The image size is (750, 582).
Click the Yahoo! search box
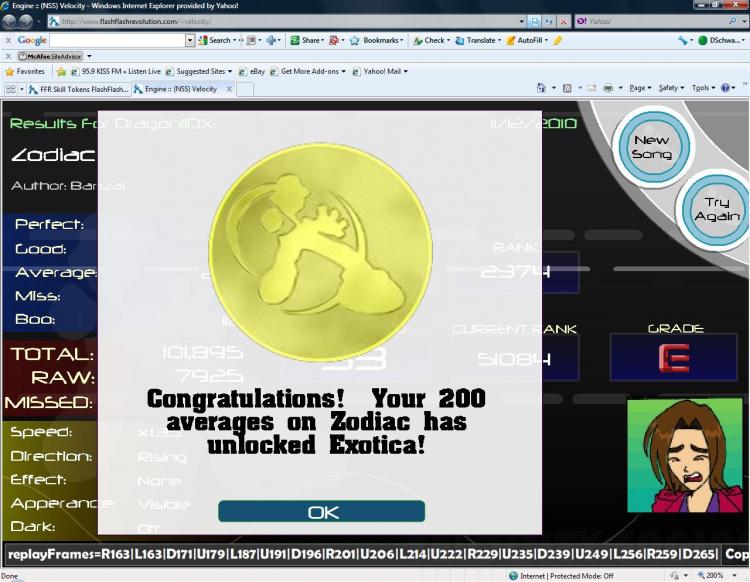point(651,22)
